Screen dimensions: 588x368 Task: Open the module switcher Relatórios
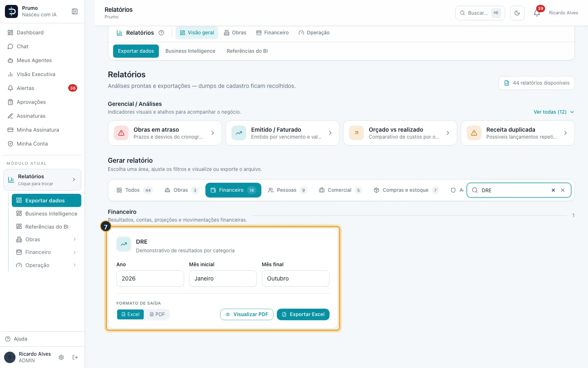[x=42, y=180]
